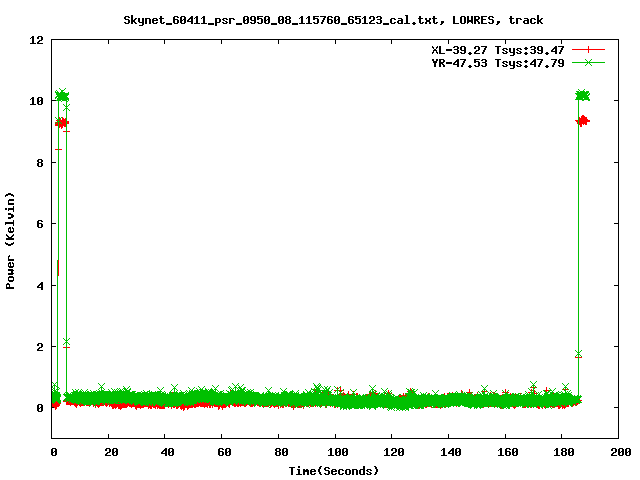
Task: Click x-axis tick label 140
Action: 451,452
